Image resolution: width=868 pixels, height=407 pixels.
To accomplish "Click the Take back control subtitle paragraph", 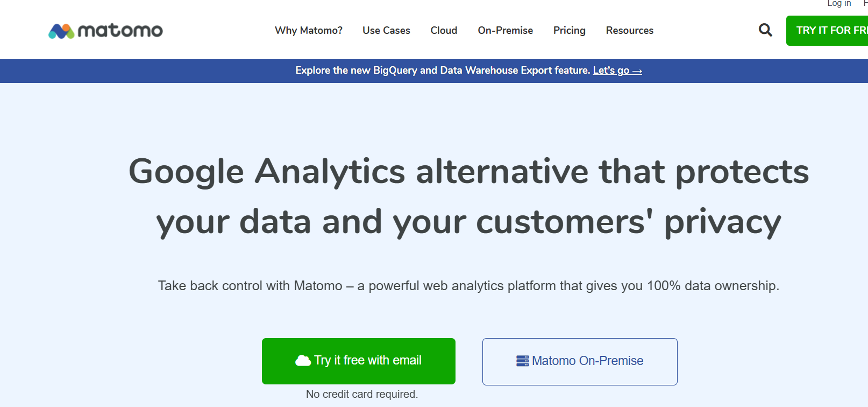I will click(468, 286).
